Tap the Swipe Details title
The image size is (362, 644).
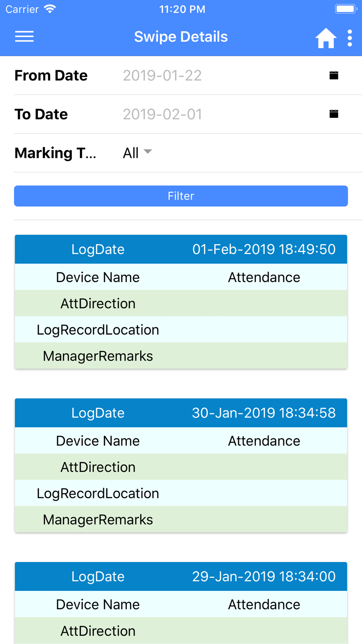point(181,37)
